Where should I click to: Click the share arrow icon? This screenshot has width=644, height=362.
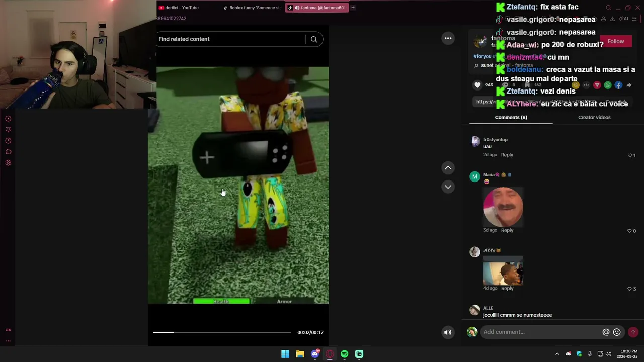click(x=629, y=85)
